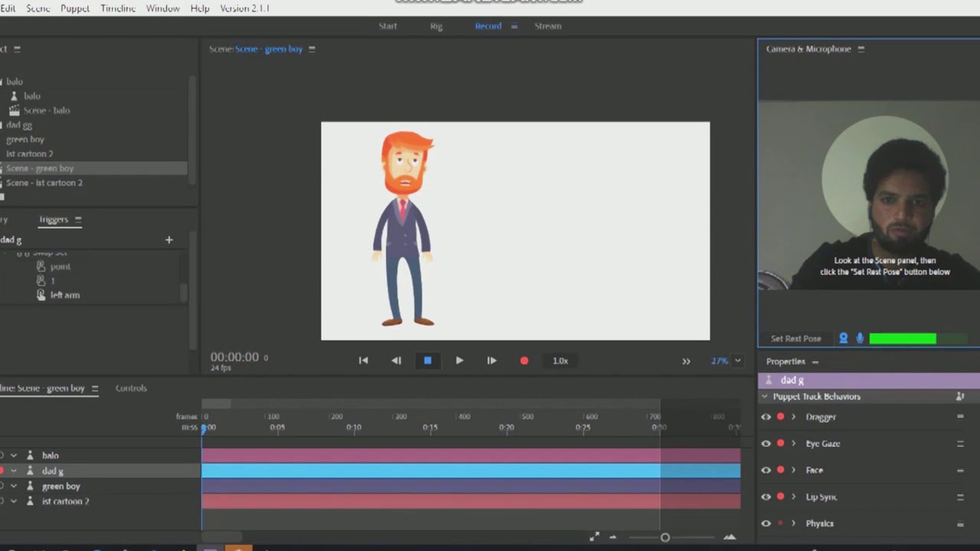Open the Controls tab
980x551 pixels.
pos(131,389)
